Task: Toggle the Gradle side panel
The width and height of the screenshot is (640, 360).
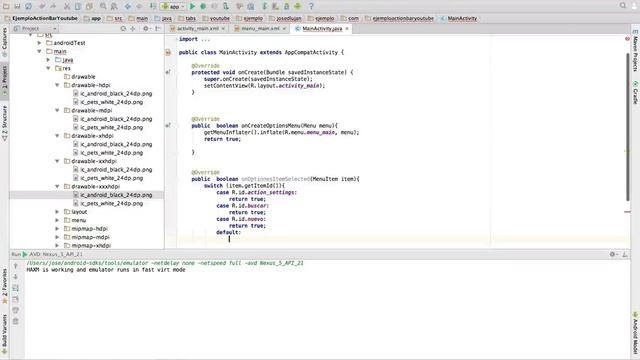Action: tap(635, 92)
